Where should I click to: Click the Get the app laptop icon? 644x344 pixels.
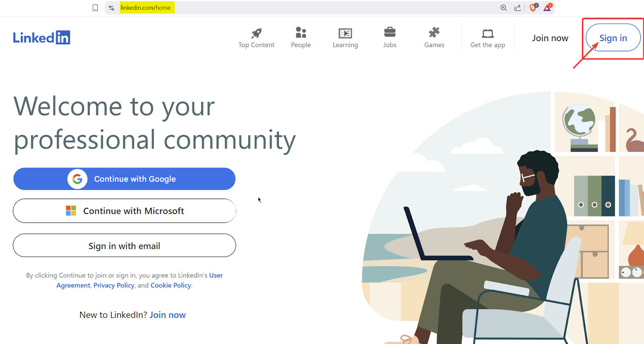point(487,33)
